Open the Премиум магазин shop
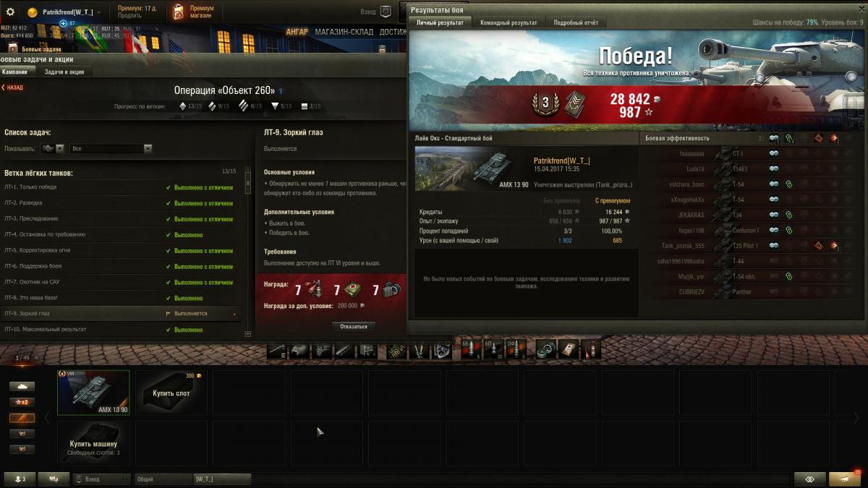 coord(193,12)
